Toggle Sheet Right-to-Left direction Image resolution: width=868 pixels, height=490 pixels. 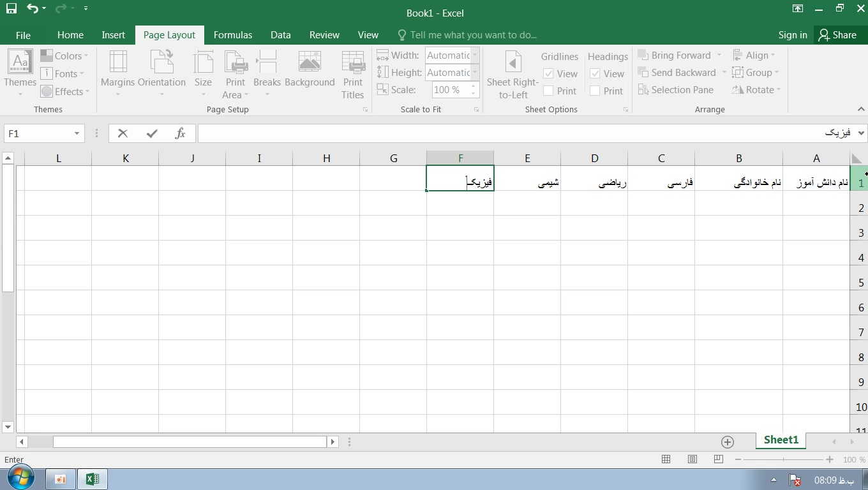(x=513, y=75)
